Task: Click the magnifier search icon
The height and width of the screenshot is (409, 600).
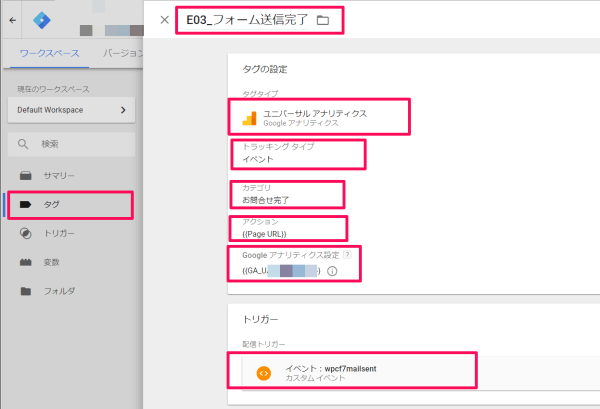Action: (x=23, y=144)
